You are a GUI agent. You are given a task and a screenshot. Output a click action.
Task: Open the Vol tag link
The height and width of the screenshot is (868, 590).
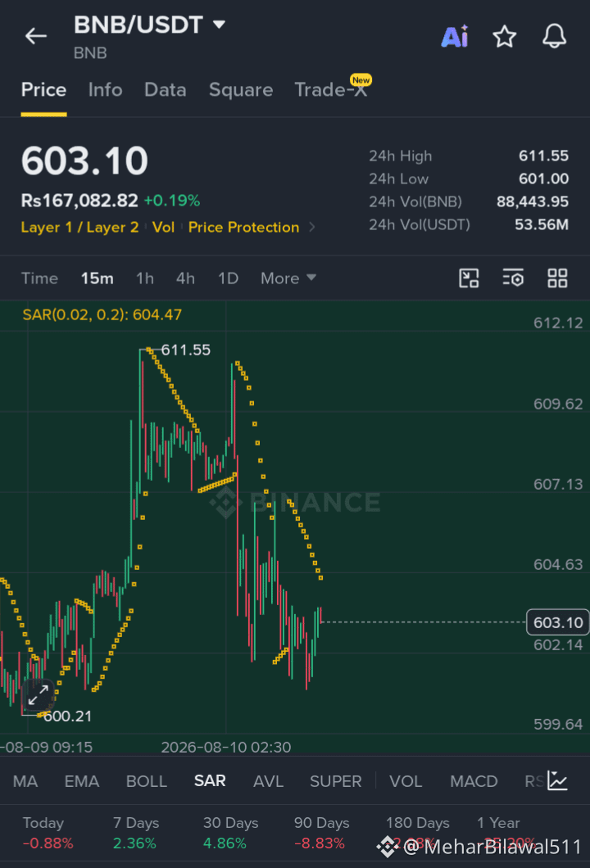(163, 228)
